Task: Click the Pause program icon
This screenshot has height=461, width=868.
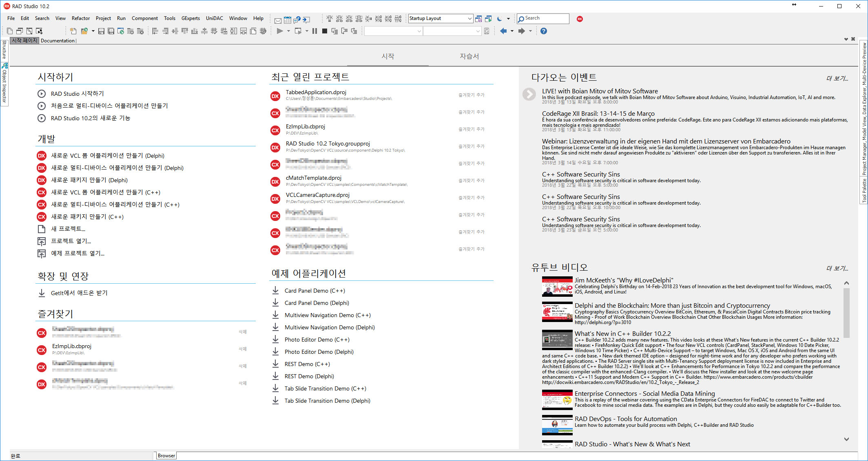Action: (x=315, y=31)
